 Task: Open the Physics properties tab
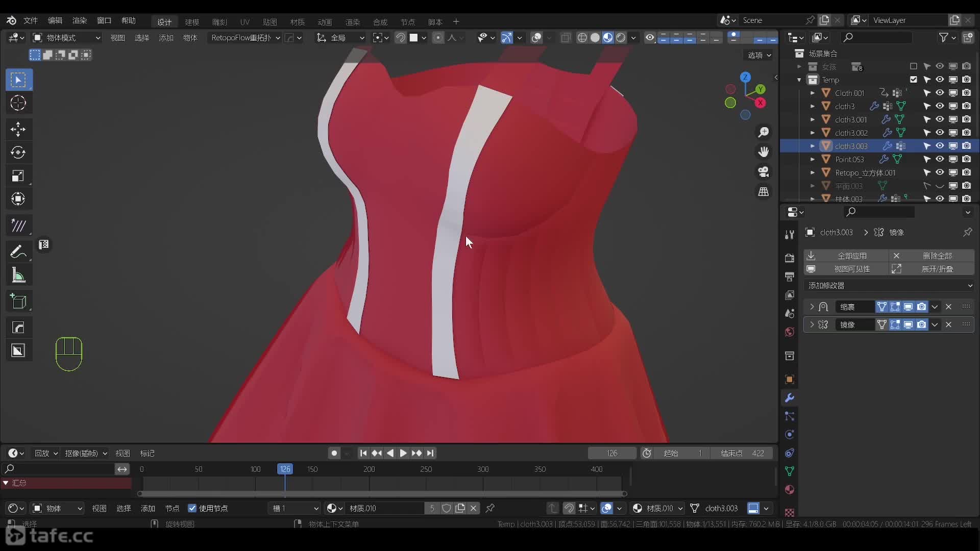[790, 435]
